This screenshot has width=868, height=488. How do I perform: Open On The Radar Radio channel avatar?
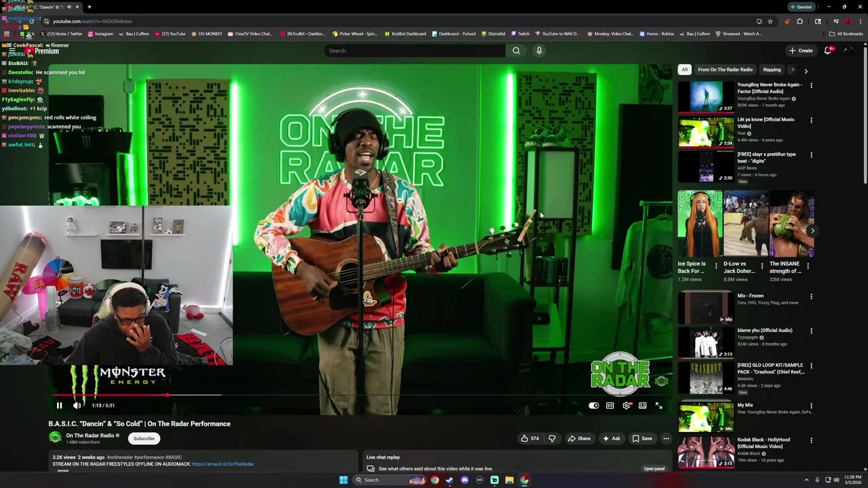[55, 438]
